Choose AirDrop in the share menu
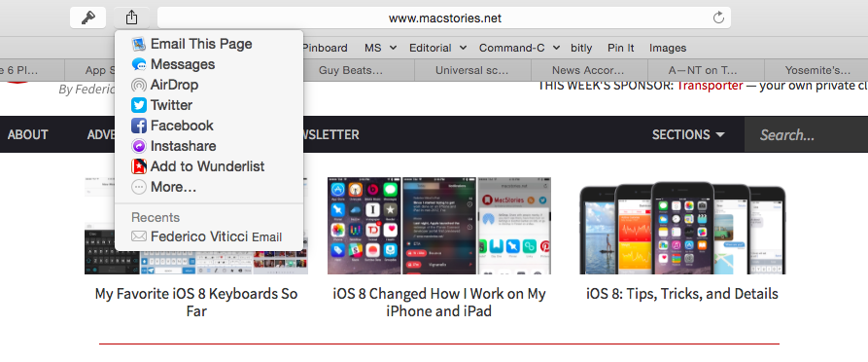 point(209,85)
